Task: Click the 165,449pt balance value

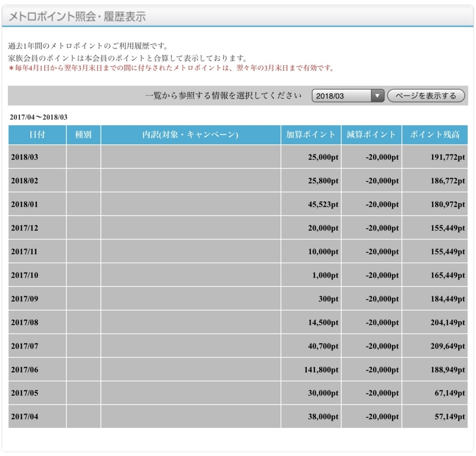Action: pyautogui.click(x=448, y=275)
